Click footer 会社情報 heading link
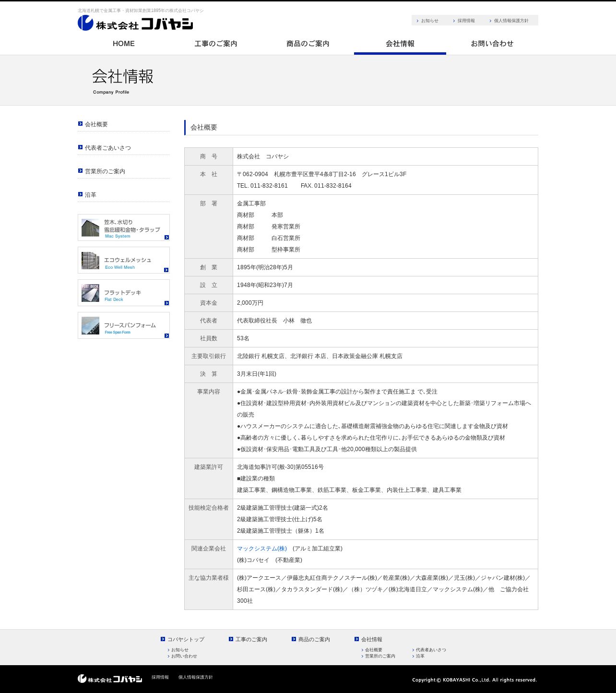 tap(372, 639)
